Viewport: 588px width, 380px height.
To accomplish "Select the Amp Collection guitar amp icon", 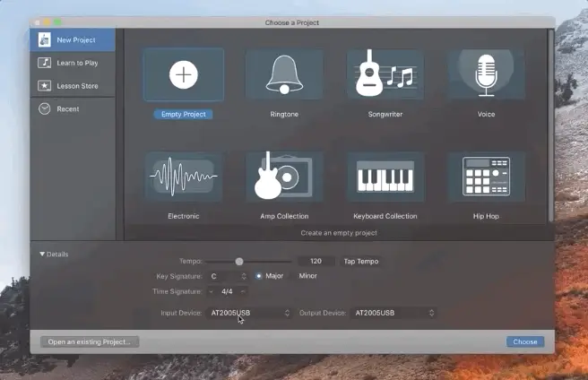I will click(284, 177).
